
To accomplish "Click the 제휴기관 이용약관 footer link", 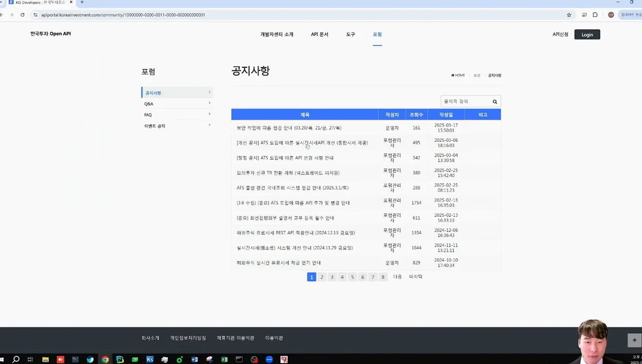I will (235, 338).
